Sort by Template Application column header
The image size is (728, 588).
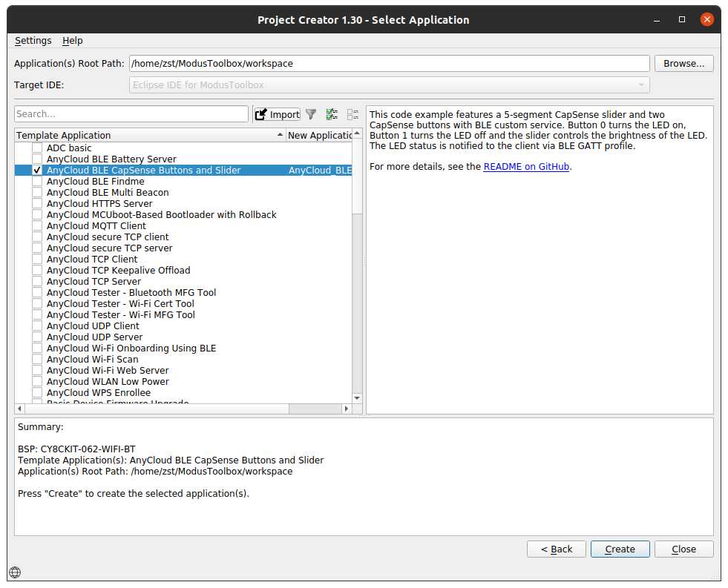click(150, 136)
